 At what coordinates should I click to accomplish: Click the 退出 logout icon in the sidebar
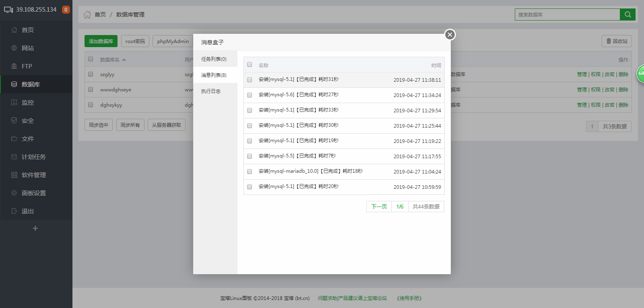click(x=14, y=211)
